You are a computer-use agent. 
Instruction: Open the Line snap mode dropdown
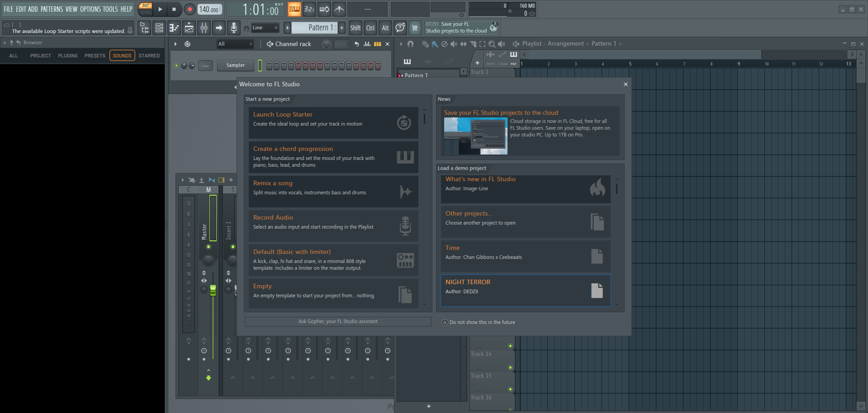pos(265,28)
